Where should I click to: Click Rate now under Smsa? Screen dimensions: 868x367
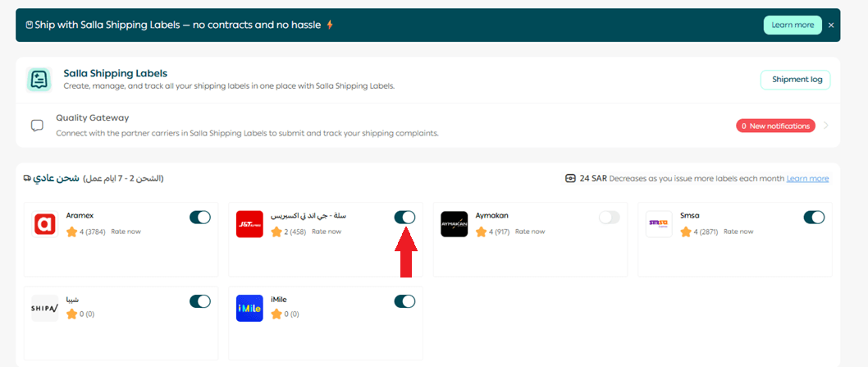(739, 232)
